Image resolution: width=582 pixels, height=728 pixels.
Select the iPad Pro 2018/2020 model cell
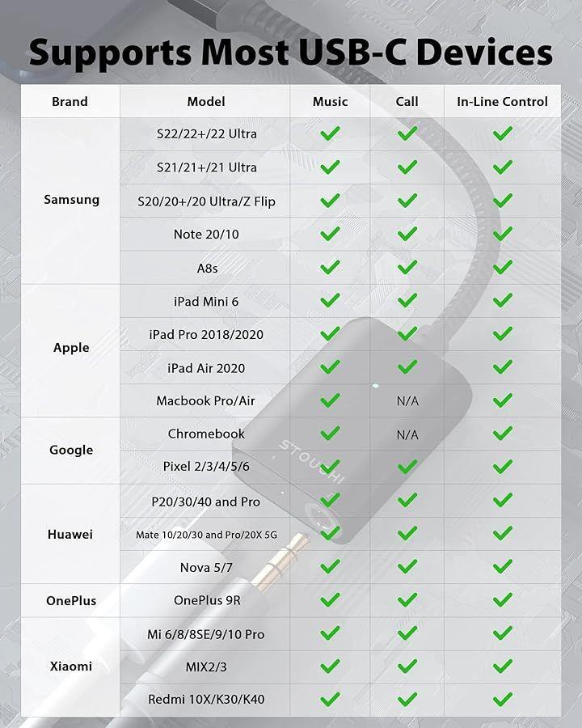point(206,334)
